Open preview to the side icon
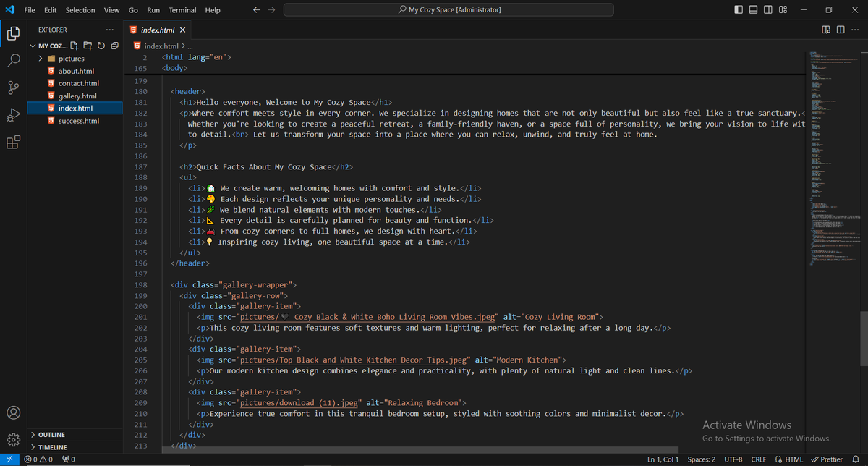This screenshot has height=466, width=868. [826, 30]
